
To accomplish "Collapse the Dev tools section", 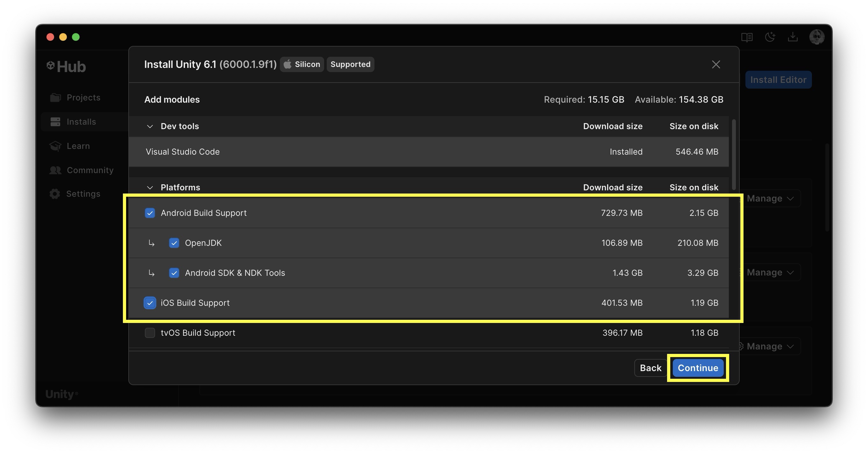I will coord(150,127).
